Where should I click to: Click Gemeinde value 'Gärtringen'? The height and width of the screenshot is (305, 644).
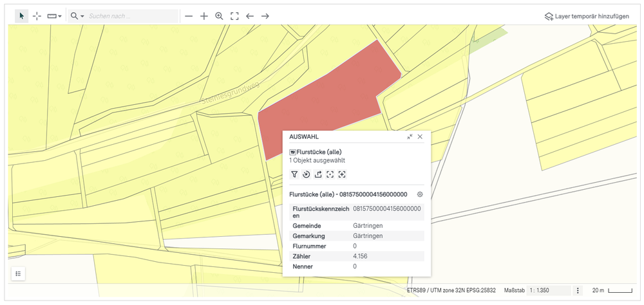pyautogui.click(x=368, y=226)
